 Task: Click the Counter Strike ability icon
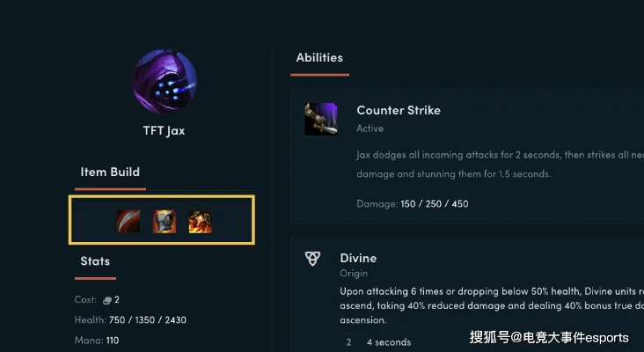[321, 119]
